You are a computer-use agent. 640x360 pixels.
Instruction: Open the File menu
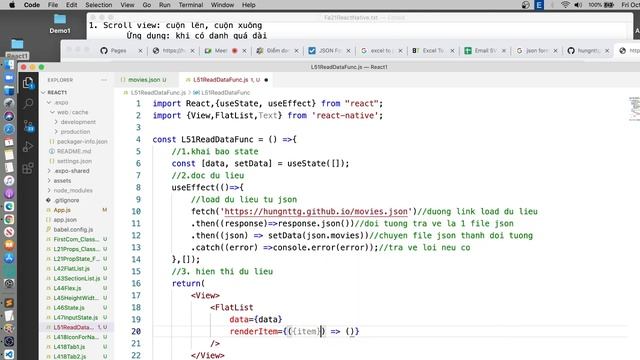(x=53, y=5)
